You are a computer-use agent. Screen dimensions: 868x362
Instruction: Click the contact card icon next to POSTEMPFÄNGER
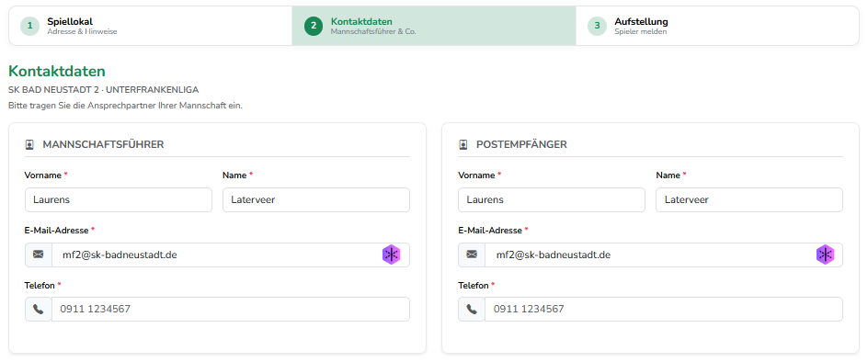pos(463,145)
